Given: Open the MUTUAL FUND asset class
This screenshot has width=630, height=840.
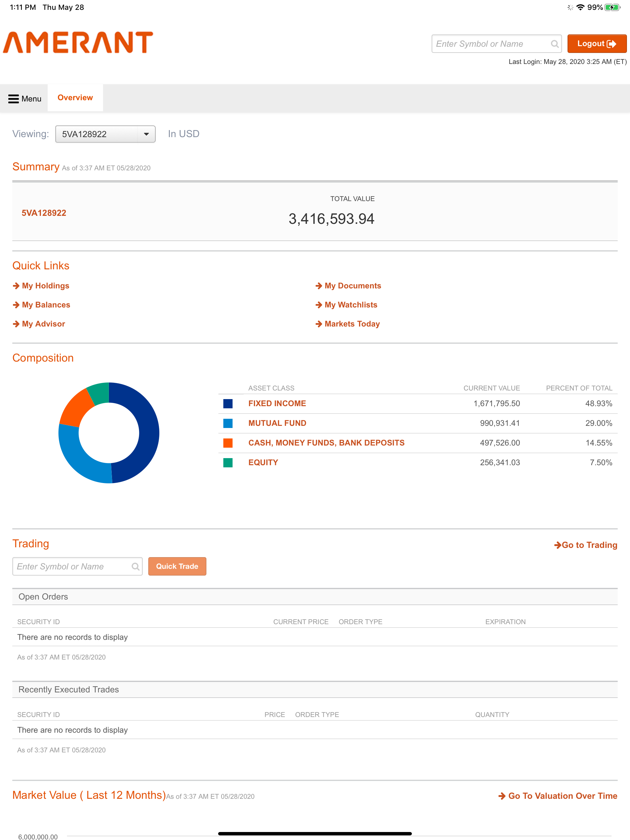Looking at the screenshot, I should (x=277, y=423).
